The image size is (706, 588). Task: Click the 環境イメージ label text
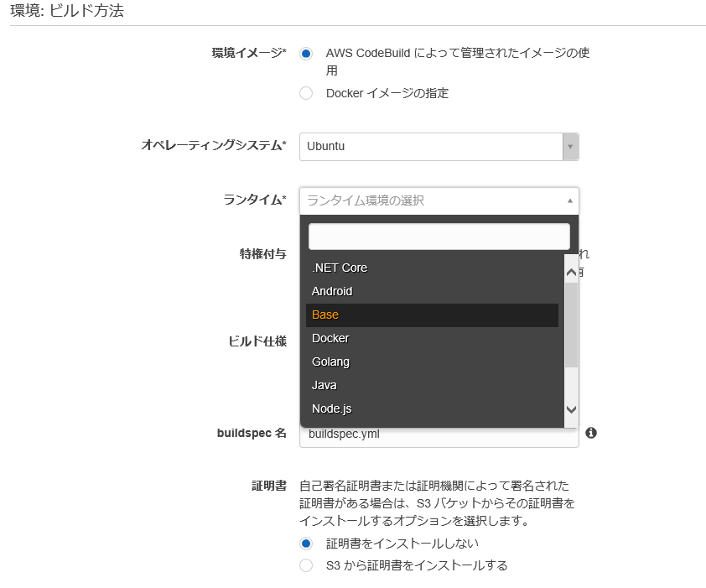click(x=249, y=53)
